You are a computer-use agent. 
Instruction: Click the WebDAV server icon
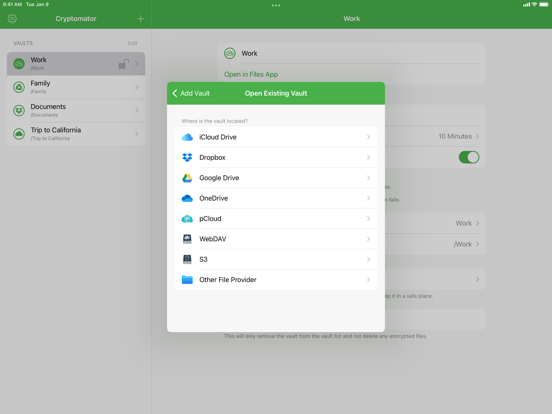coord(187,239)
